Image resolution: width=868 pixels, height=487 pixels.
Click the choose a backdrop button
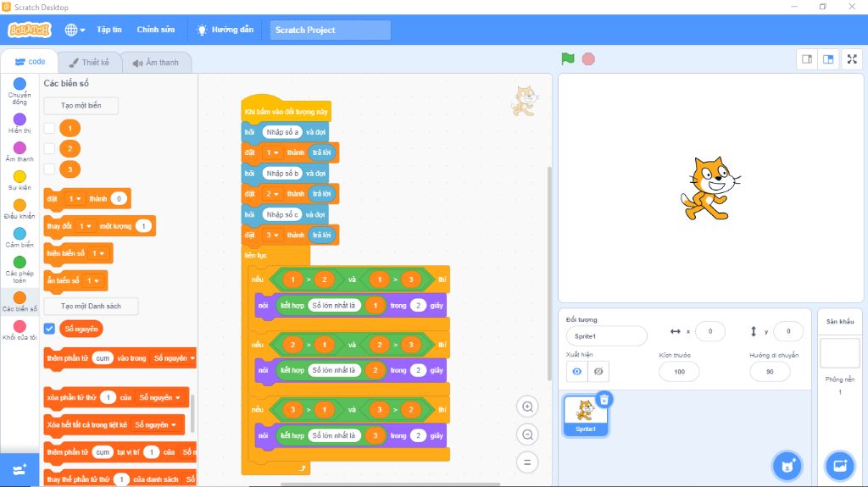pyautogui.click(x=840, y=466)
